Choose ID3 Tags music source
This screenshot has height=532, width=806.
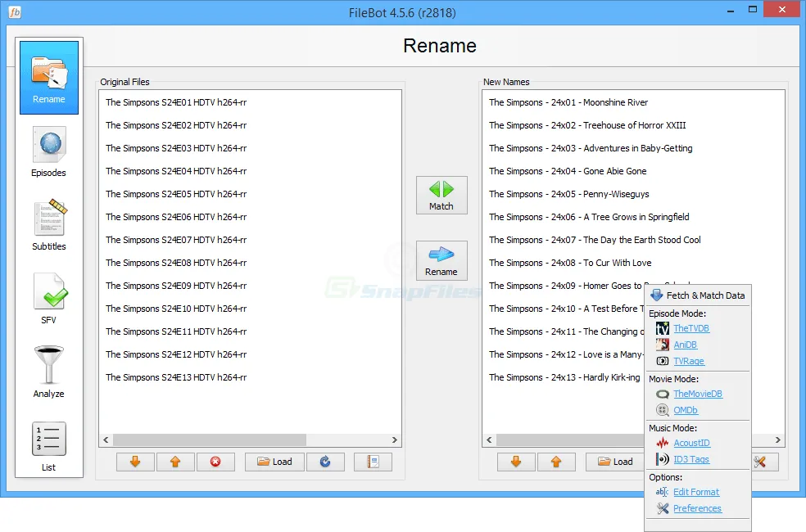click(x=691, y=459)
